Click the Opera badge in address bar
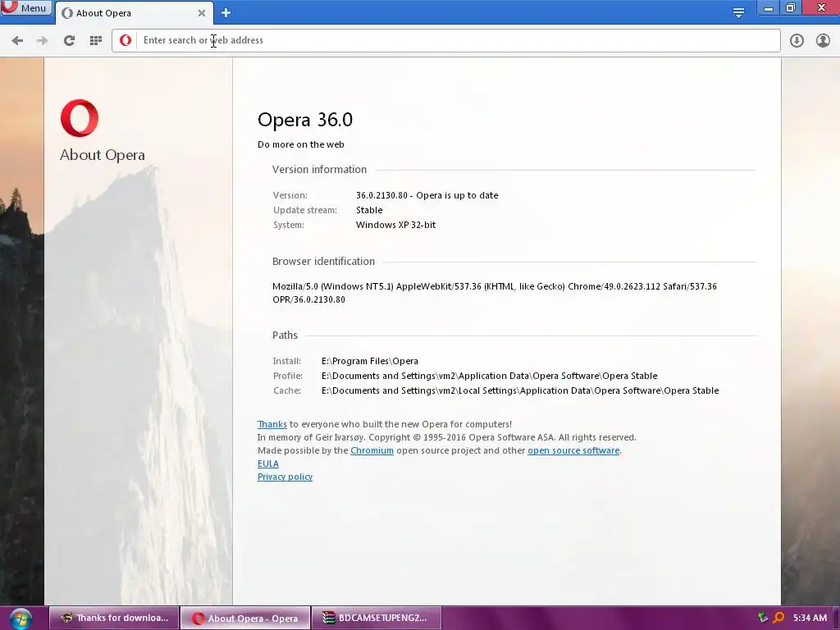This screenshot has width=840, height=630. pos(126,40)
